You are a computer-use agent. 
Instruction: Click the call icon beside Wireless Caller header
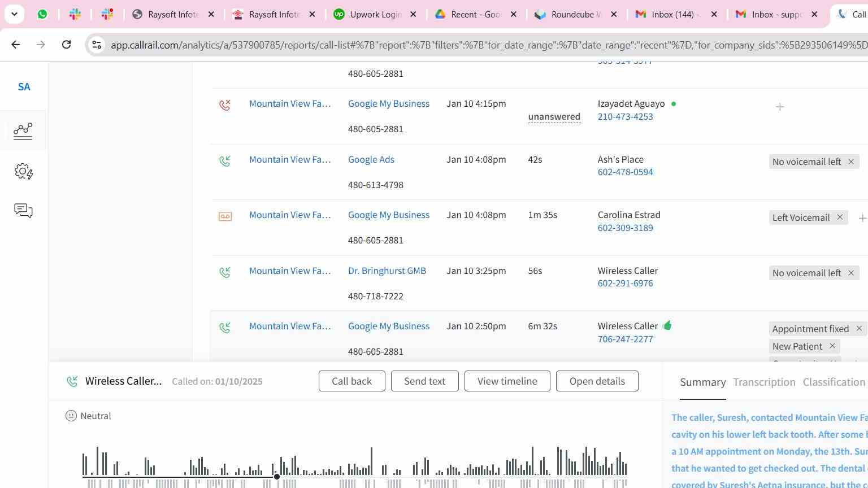(72, 382)
